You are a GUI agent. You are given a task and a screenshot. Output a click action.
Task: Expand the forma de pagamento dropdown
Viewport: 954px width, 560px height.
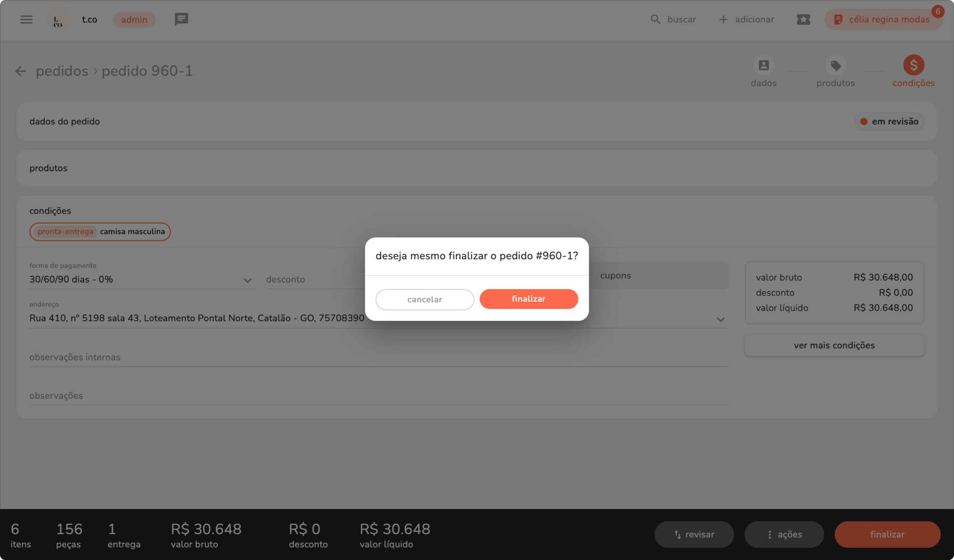point(247,280)
